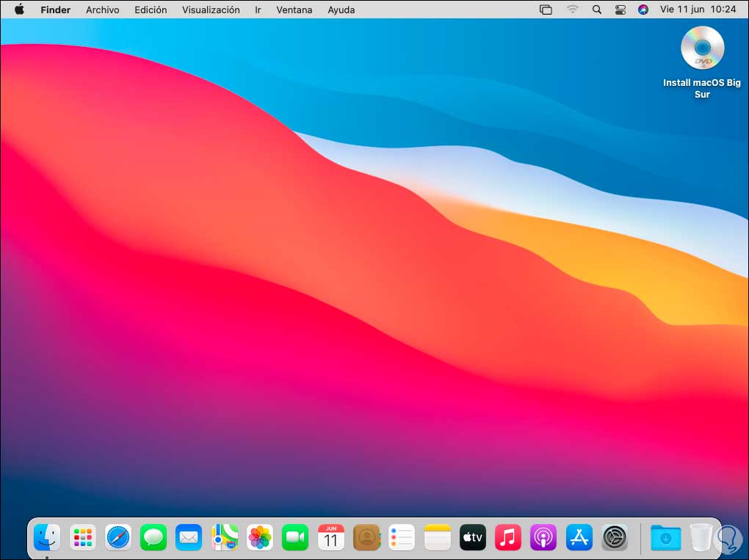Open the Apple logo menu

click(19, 10)
